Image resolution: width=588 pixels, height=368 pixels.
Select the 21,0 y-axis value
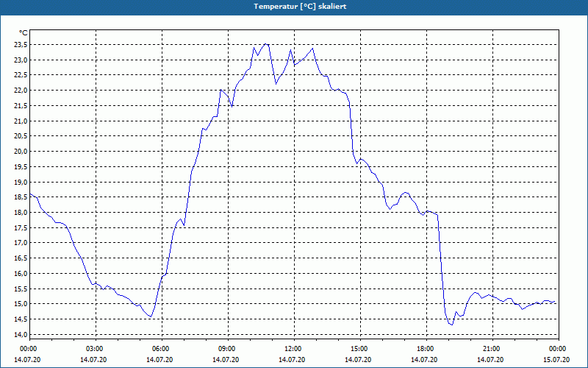point(21,121)
